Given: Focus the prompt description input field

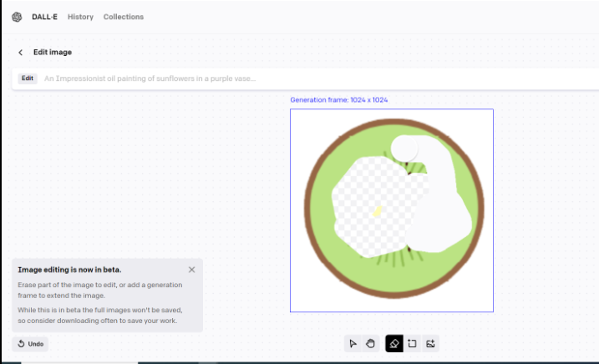Looking at the screenshot, I should (317, 78).
